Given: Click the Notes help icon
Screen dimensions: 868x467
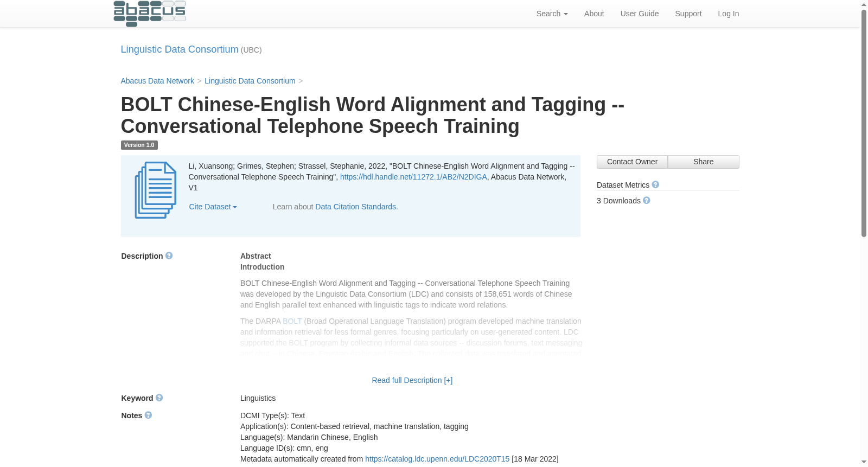Looking at the screenshot, I should (148, 415).
